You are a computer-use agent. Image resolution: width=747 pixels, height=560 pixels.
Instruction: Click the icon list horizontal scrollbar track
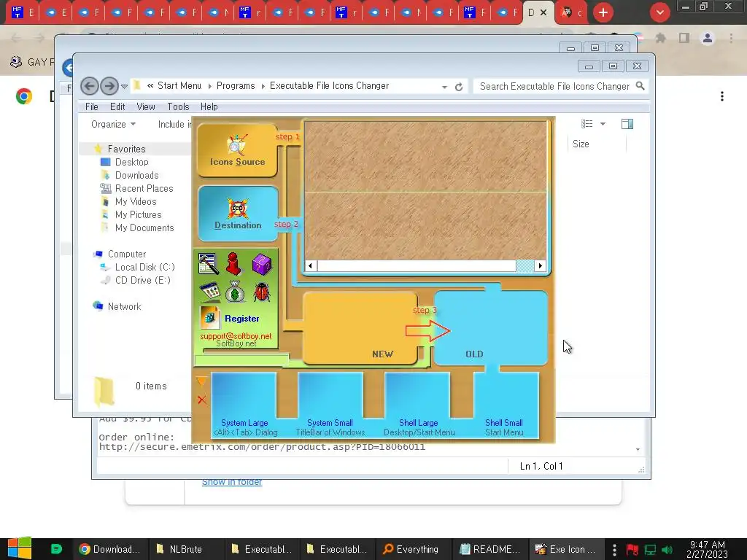pyautogui.click(x=425, y=265)
